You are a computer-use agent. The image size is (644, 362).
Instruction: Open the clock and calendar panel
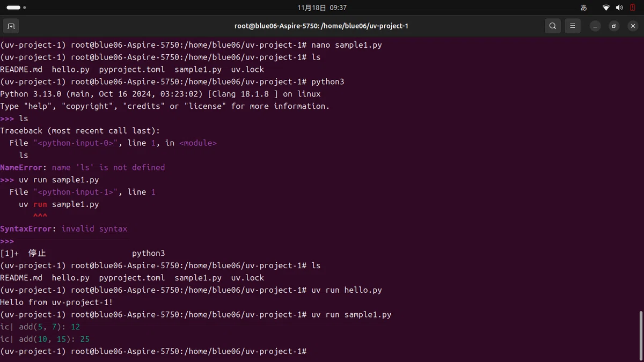pos(322,8)
